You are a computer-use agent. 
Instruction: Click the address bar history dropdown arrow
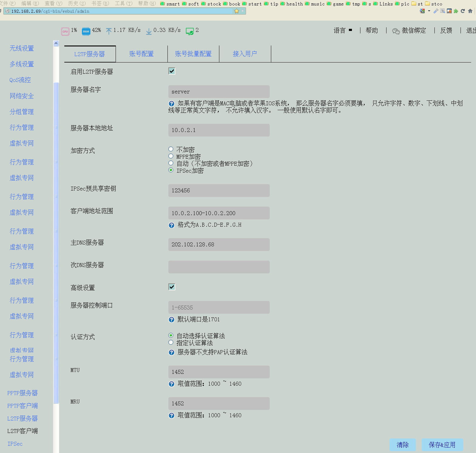pyautogui.click(x=243, y=11)
